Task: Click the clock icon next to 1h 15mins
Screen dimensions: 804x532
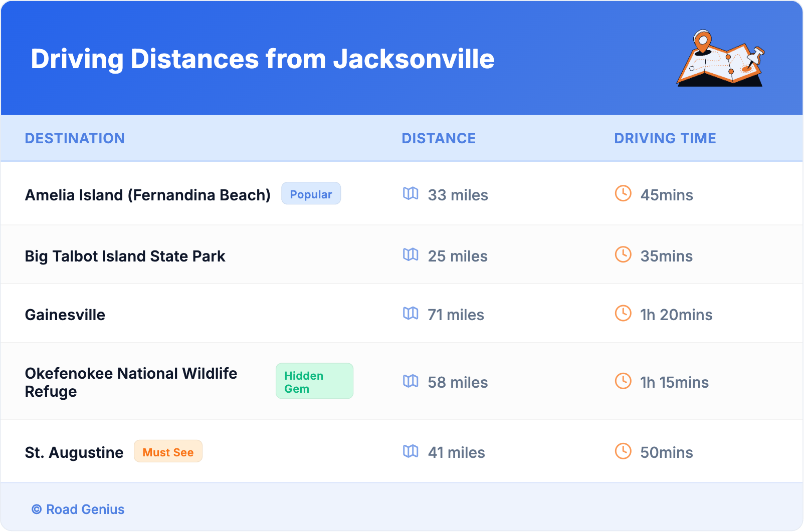Action: pos(623,381)
